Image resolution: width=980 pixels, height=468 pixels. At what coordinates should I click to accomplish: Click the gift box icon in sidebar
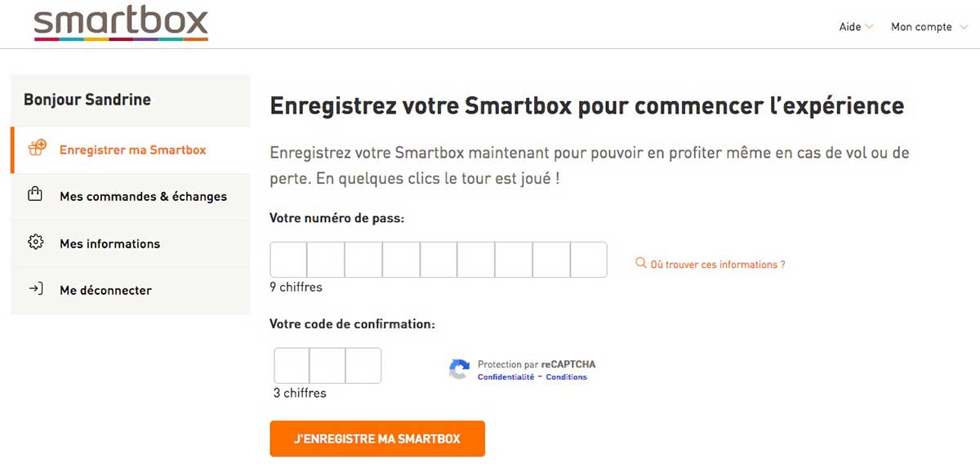point(37,149)
